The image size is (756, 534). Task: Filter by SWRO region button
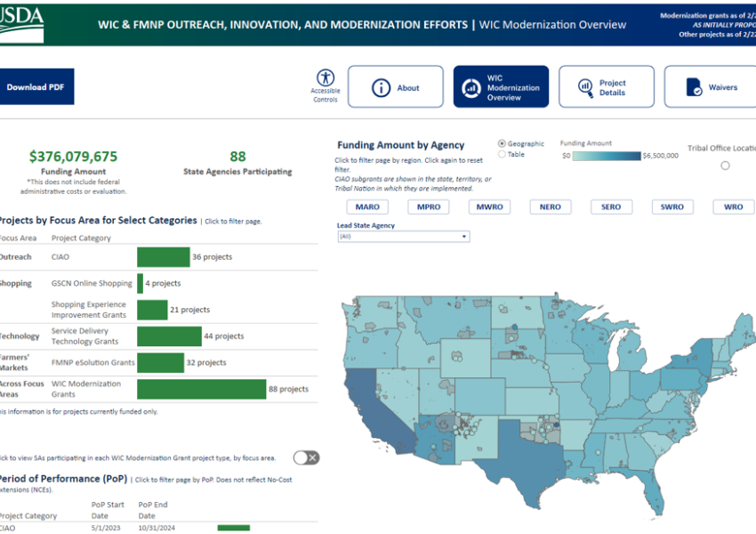pyautogui.click(x=672, y=207)
